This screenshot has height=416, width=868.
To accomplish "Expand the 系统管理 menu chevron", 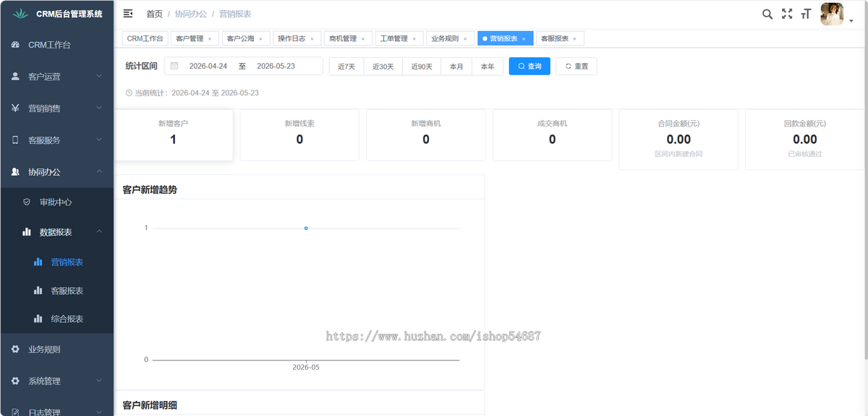I will (99, 381).
